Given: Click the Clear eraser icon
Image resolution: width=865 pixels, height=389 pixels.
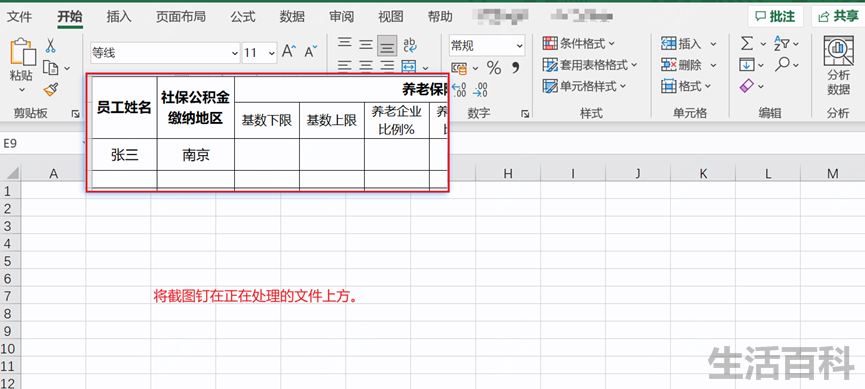Looking at the screenshot, I should (x=746, y=86).
